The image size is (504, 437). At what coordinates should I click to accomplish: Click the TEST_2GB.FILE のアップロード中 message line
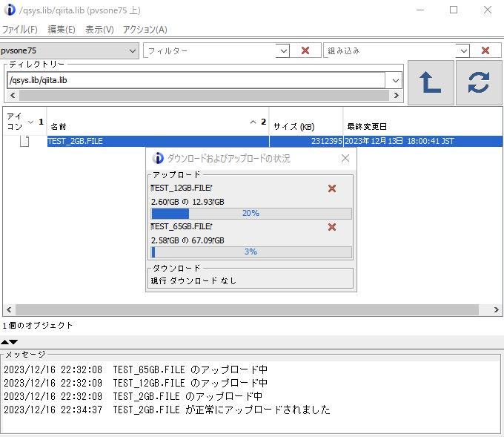click(x=133, y=396)
